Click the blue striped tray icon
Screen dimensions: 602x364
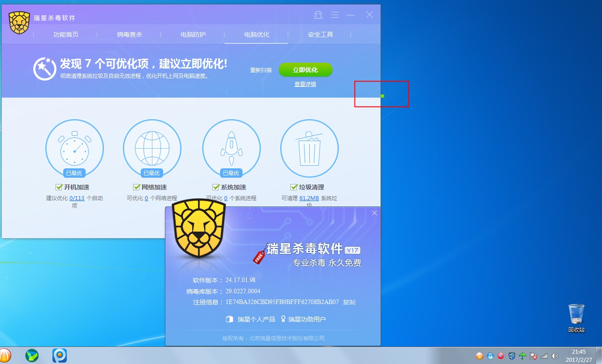[512, 356]
